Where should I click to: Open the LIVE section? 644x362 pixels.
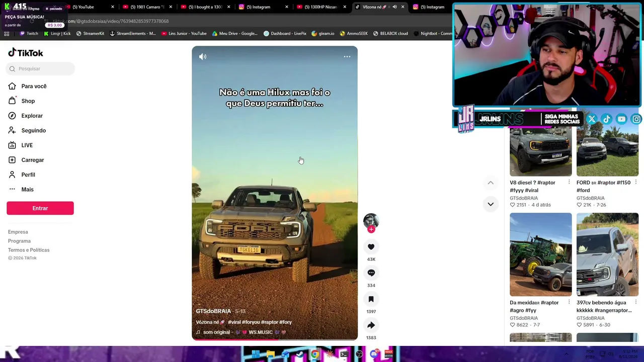coord(27,145)
